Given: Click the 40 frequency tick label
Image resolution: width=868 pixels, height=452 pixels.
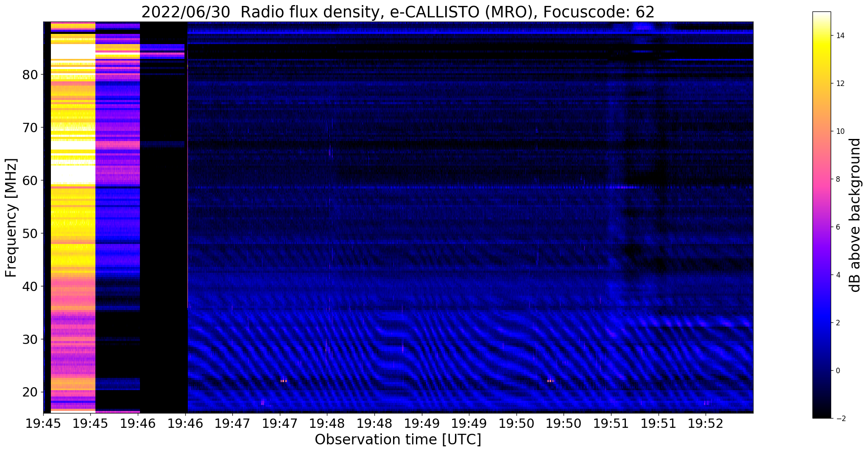Looking at the screenshot, I should (31, 286).
